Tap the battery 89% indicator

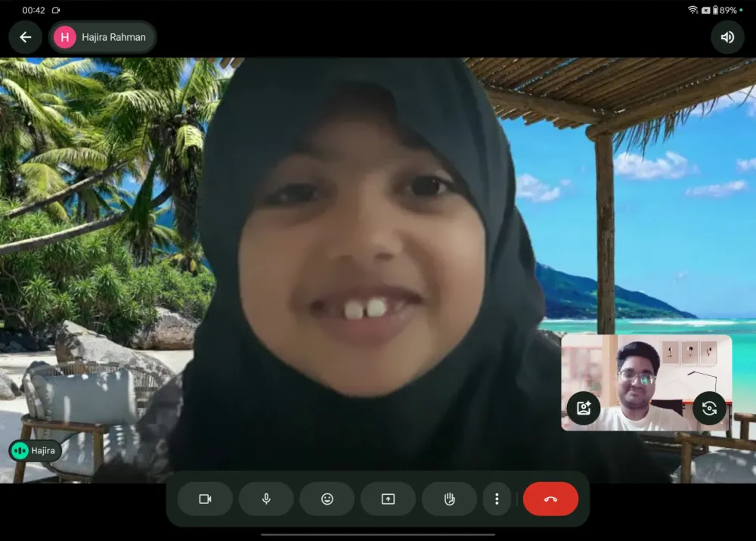tap(724, 10)
